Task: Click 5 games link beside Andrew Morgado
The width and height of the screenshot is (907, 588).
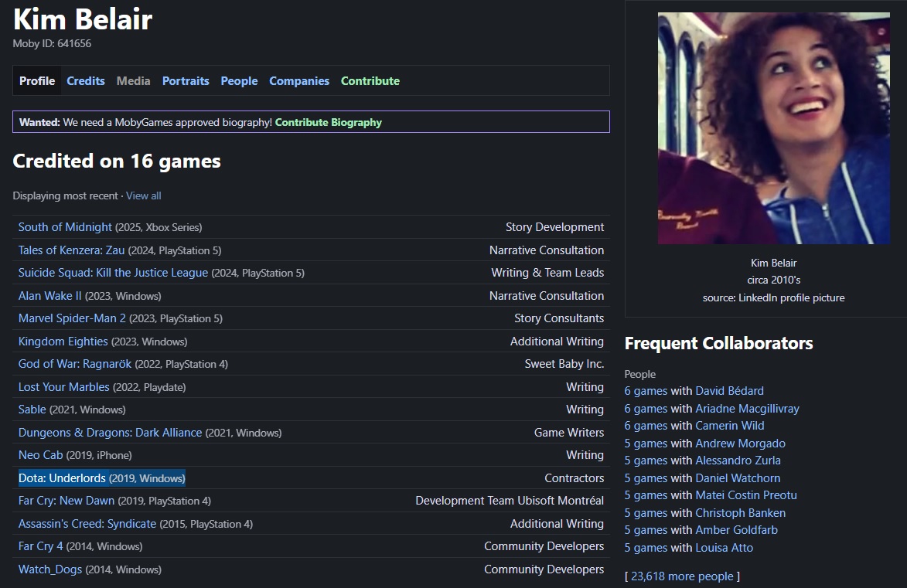Action: coord(646,444)
